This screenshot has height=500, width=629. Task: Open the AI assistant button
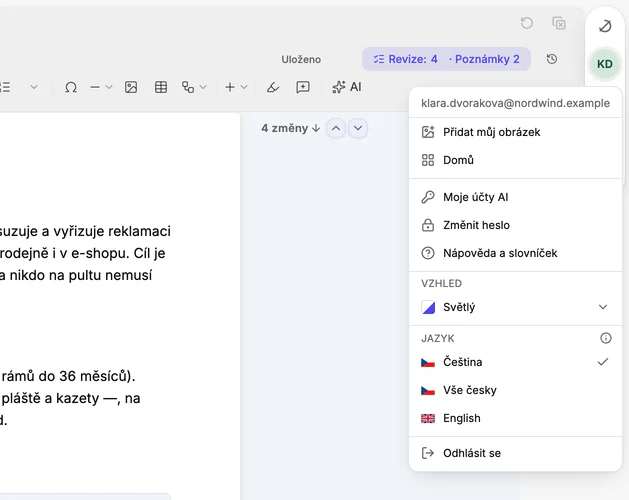point(347,87)
